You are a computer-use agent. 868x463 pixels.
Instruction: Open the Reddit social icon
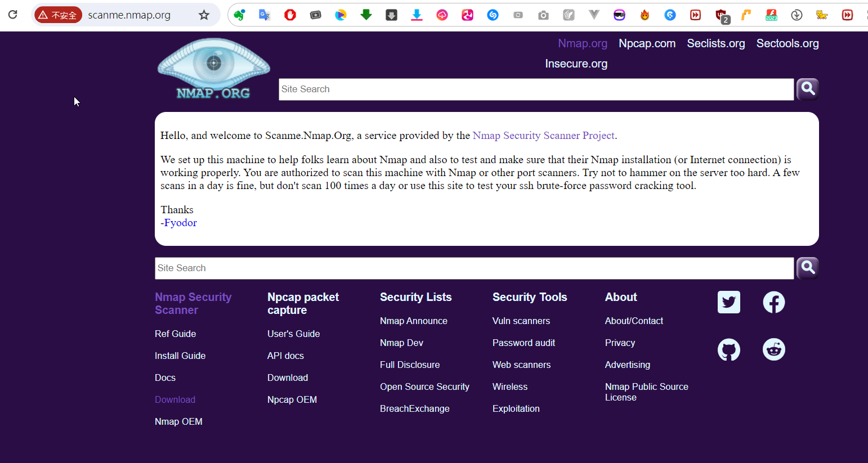[774, 349]
